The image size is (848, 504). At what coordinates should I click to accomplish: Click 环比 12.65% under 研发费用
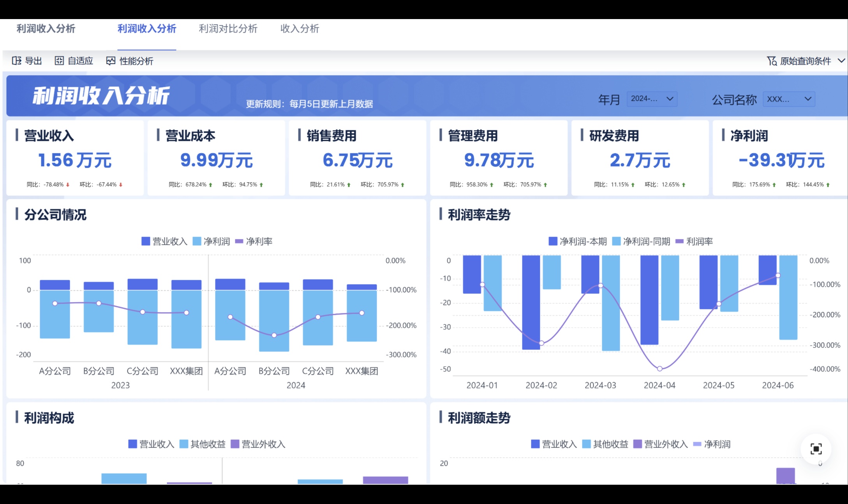(665, 184)
